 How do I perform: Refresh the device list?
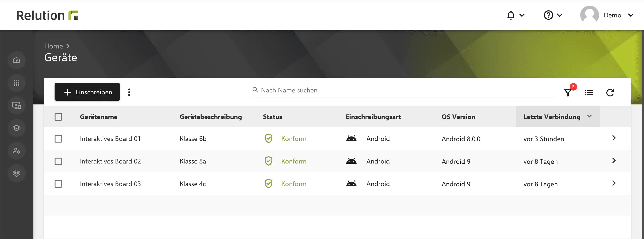(x=610, y=93)
